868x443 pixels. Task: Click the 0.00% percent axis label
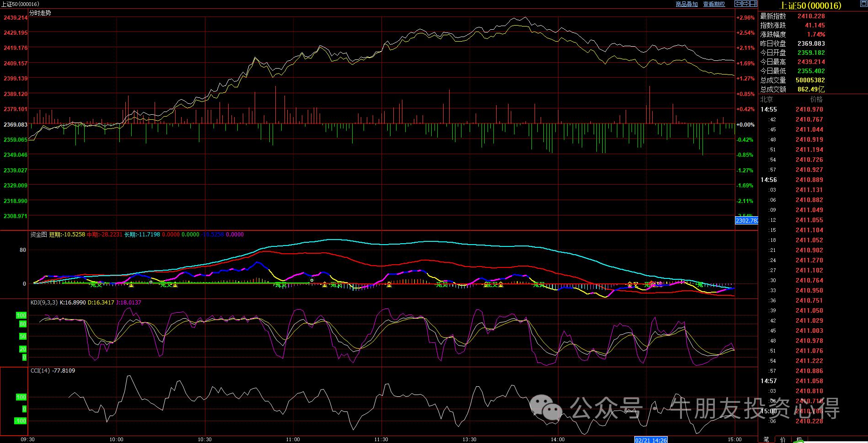[745, 124]
